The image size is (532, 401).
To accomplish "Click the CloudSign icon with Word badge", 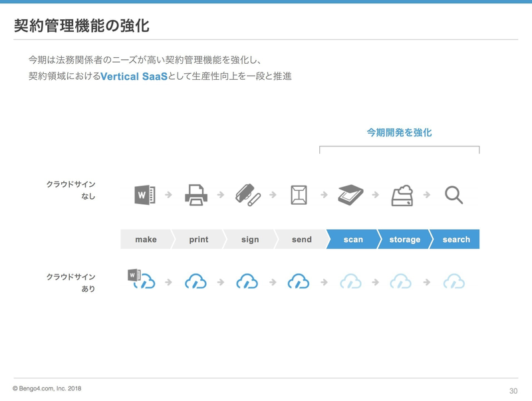I will coord(141,279).
